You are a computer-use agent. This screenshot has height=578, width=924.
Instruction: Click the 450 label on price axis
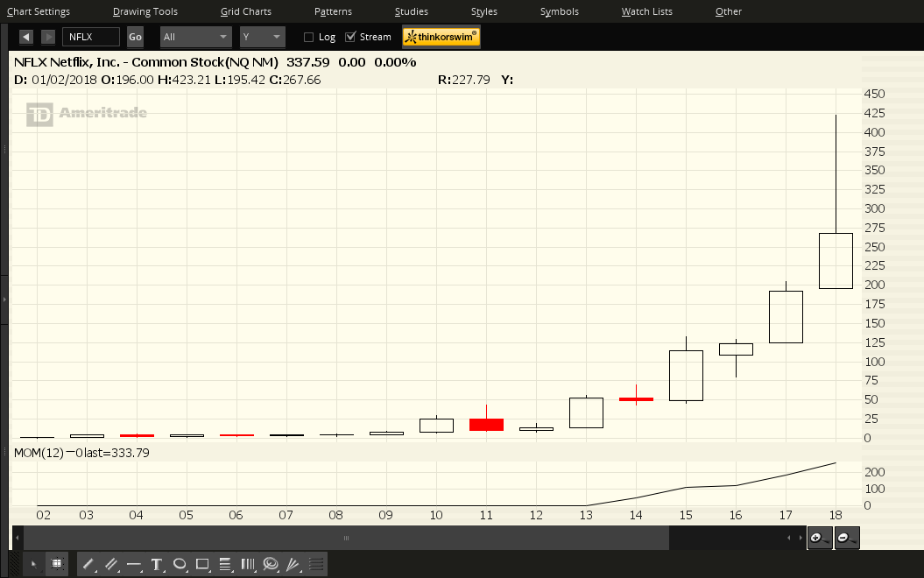[x=874, y=94]
